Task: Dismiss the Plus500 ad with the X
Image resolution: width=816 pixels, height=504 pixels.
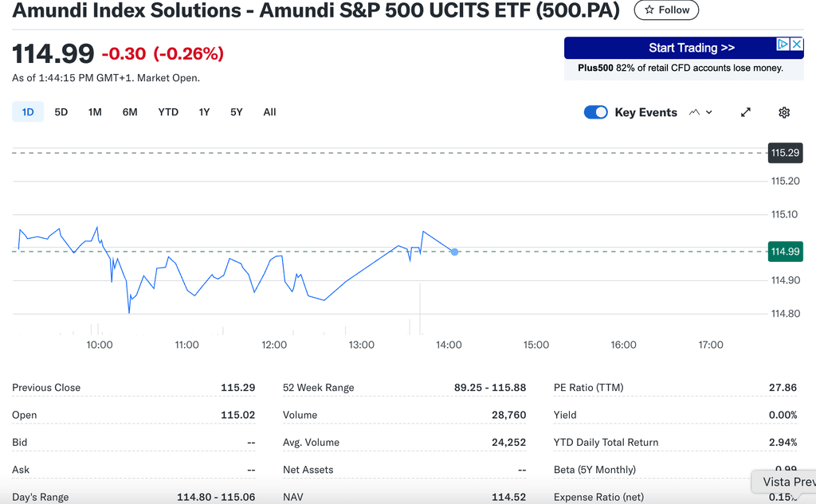Action: click(796, 45)
